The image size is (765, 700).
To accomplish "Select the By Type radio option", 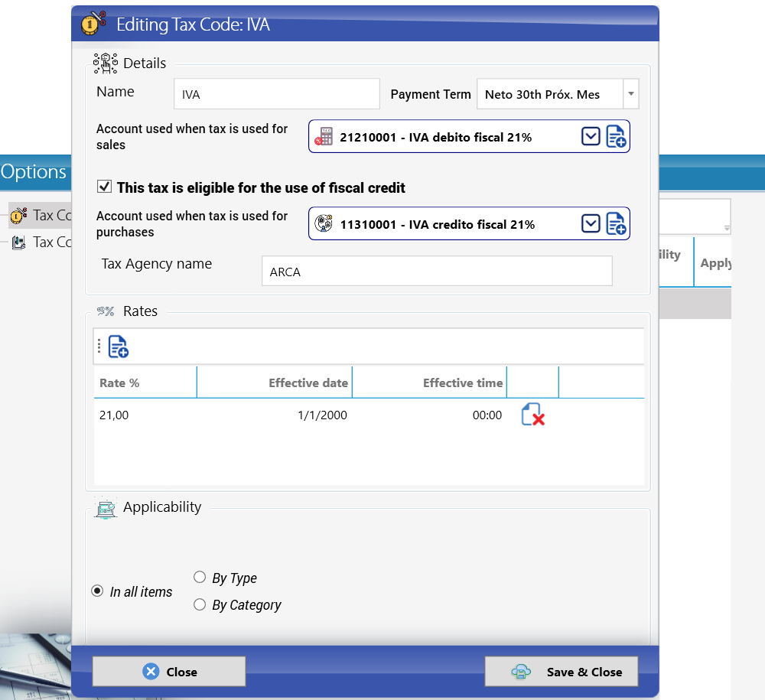I will pyautogui.click(x=200, y=578).
